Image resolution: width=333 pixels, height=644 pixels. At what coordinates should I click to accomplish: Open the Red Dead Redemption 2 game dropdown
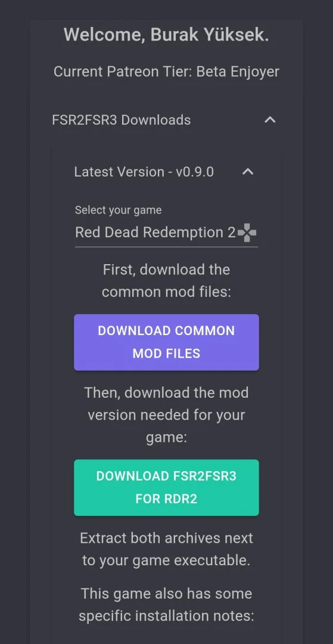[166, 233]
